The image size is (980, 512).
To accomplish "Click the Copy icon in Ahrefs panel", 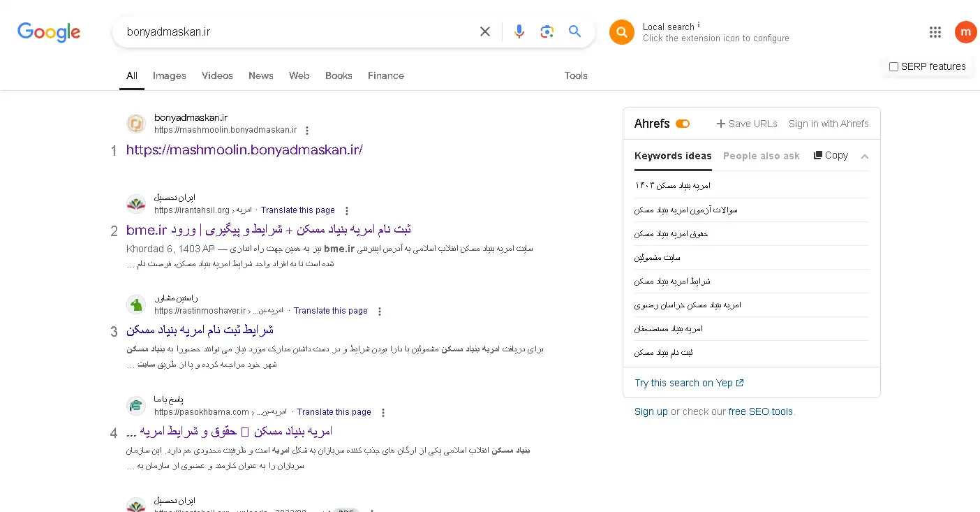I will coord(818,156).
